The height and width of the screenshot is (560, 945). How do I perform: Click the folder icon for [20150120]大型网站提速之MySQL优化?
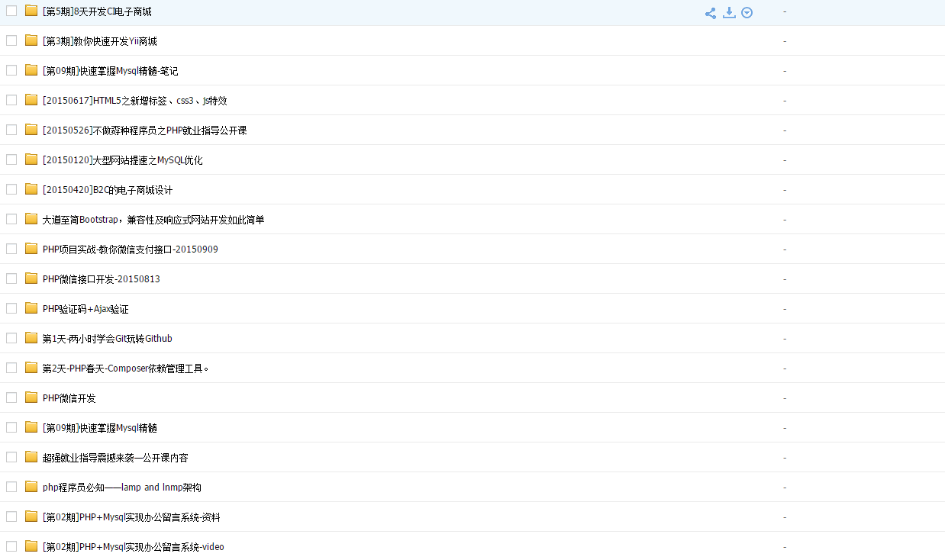pyautogui.click(x=31, y=159)
